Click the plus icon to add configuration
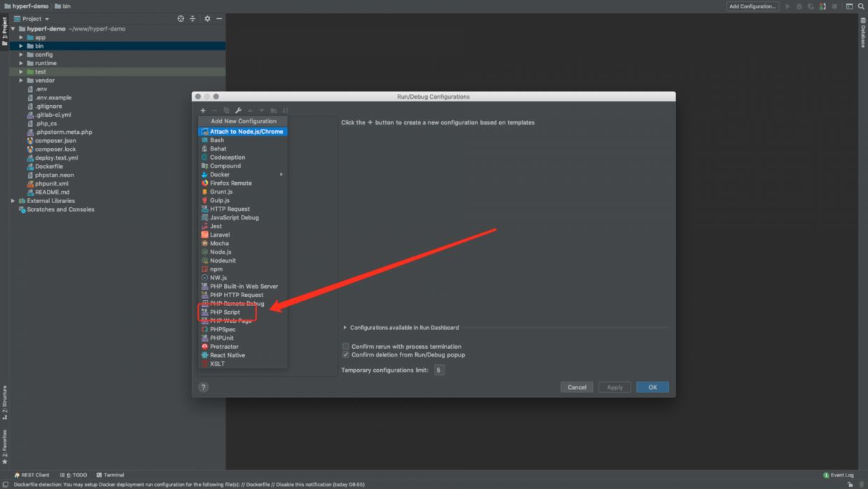The height and width of the screenshot is (489, 868). pos(203,111)
